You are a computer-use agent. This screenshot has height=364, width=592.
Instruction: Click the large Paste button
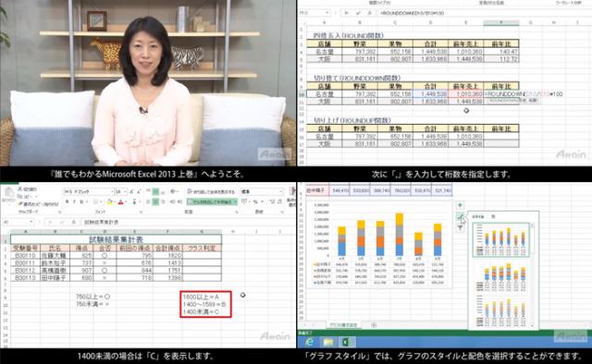pos(8,195)
